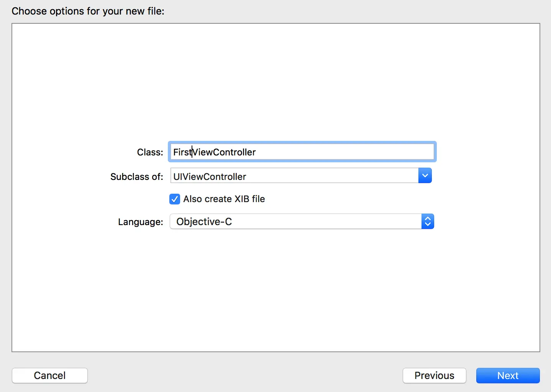Toggle the Also create XIB file checkbox
Screen dimensions: 551x392
click(175, 199)
